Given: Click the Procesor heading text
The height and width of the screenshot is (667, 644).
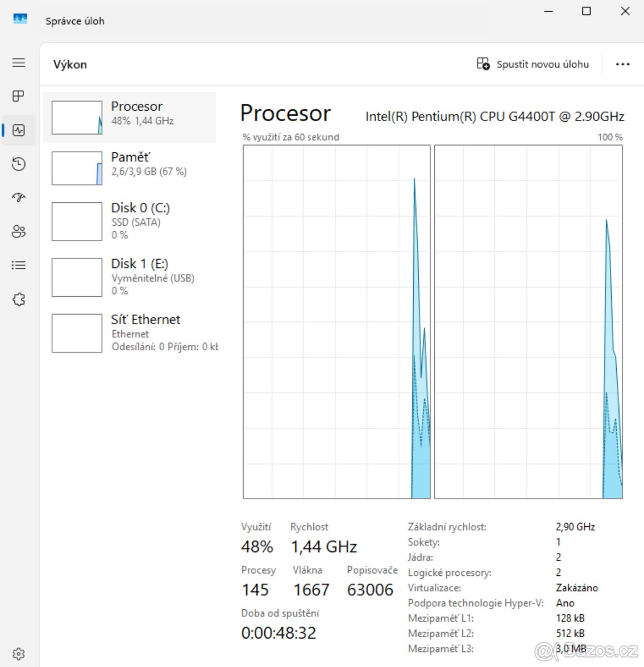Looking at the screenshot, I should [x=285, y=113].
